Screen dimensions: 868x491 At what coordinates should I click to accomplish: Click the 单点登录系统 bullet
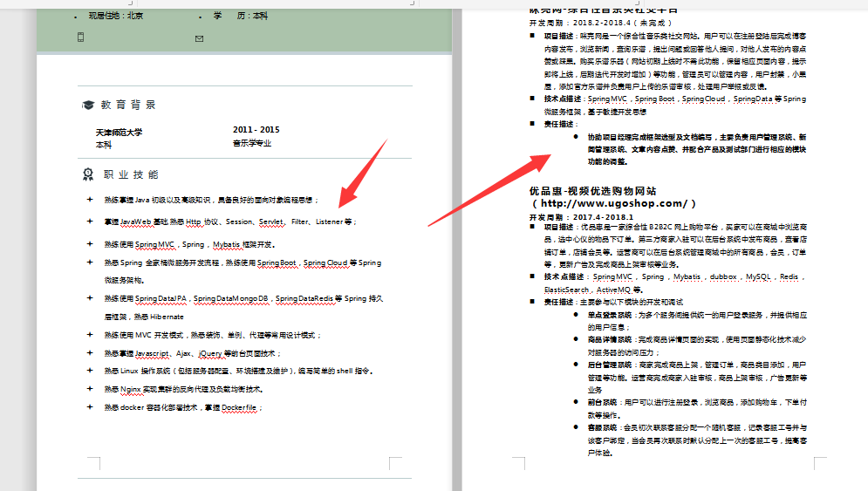697,321
